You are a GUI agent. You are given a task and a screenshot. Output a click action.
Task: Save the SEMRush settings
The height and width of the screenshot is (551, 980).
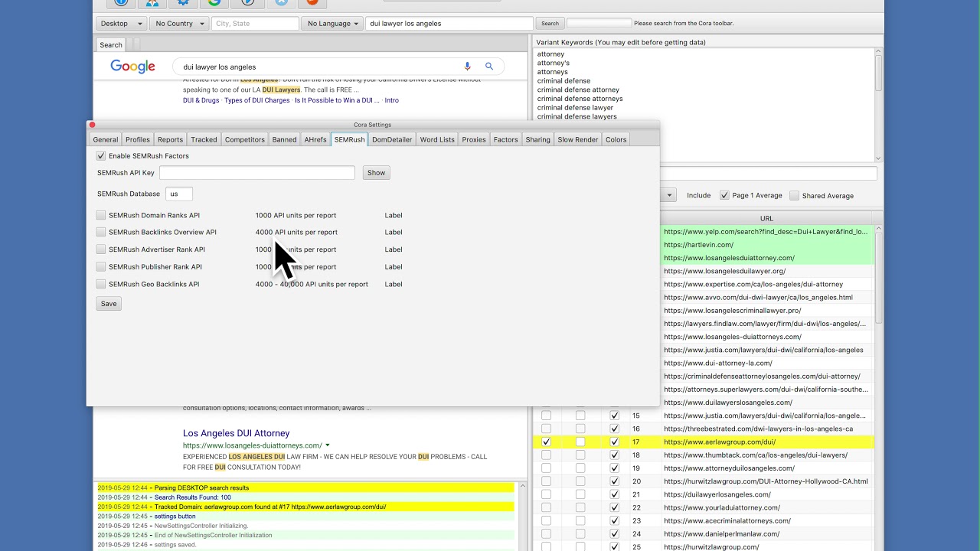pos(109,304)
